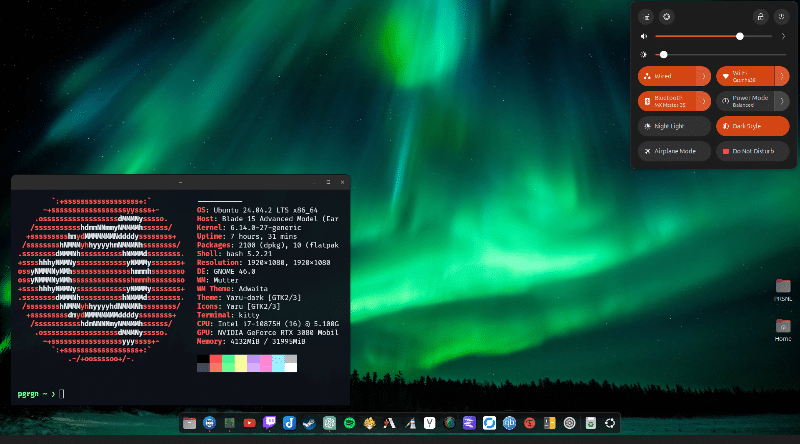Enable Do Not Disturb

click(753, 151)
